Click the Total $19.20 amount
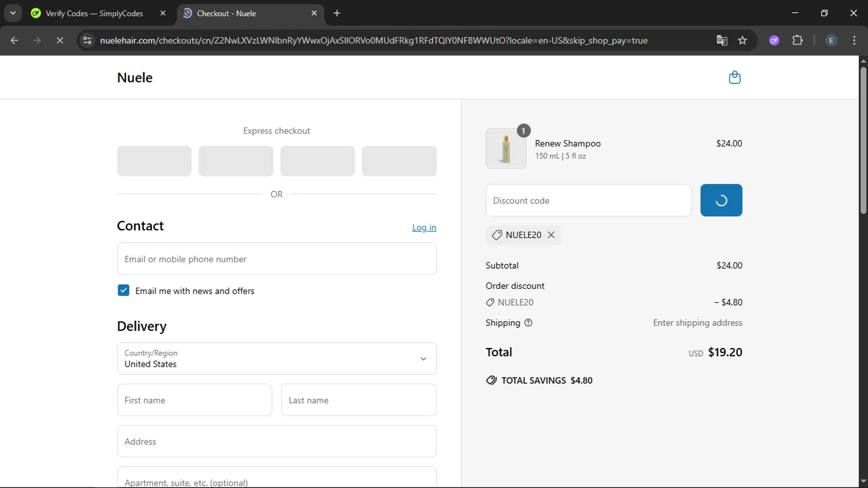 click(725, 352)
